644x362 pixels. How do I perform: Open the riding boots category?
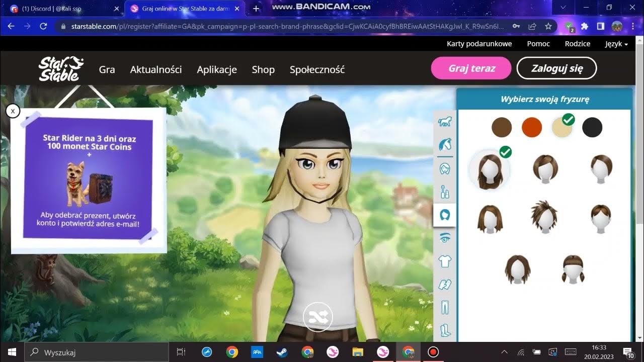(445, 331)
